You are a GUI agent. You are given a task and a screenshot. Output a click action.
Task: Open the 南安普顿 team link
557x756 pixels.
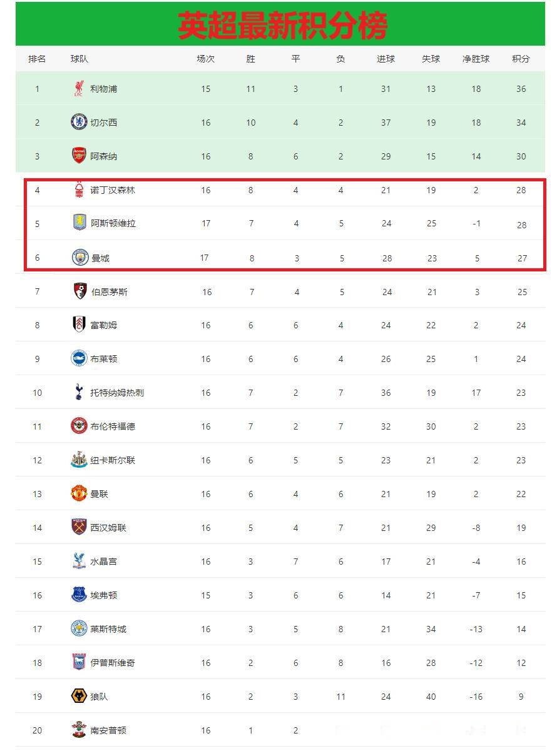point(108,730)
